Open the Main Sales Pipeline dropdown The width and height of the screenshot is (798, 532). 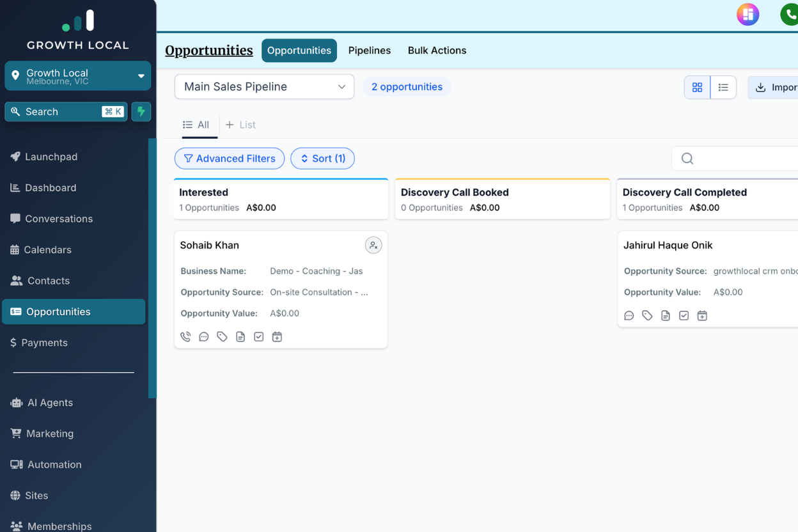tap(264, 87)
